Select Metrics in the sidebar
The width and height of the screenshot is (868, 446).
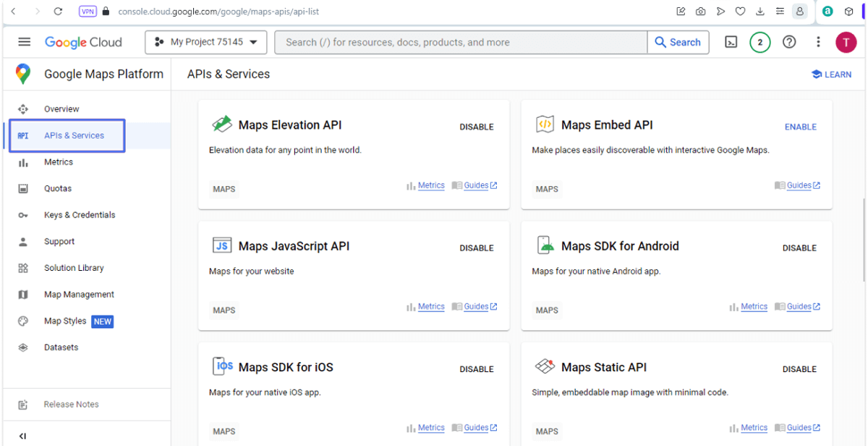click(x=59, y=162)
